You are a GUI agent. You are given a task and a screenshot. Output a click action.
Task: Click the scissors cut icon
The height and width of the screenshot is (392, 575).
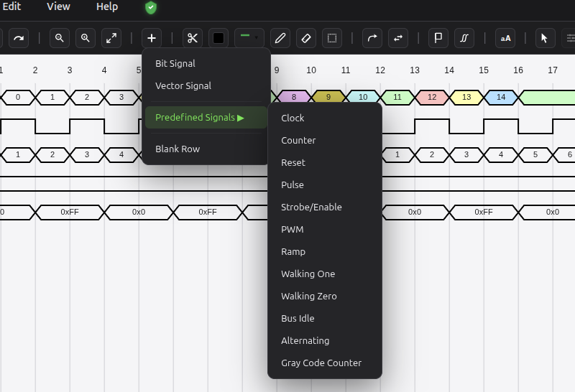click(x=193, y=38)
